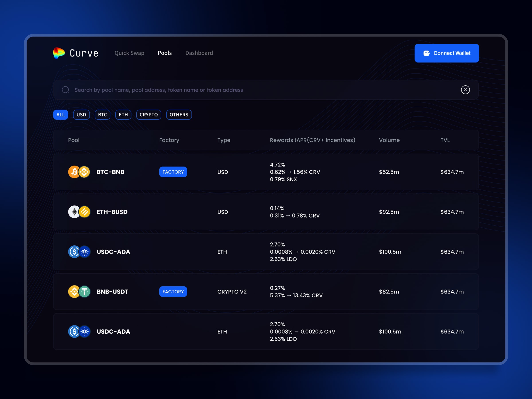This screenshot has height=399, width=532.
Task: Filter pools by BTC
Action: (102, 115)
